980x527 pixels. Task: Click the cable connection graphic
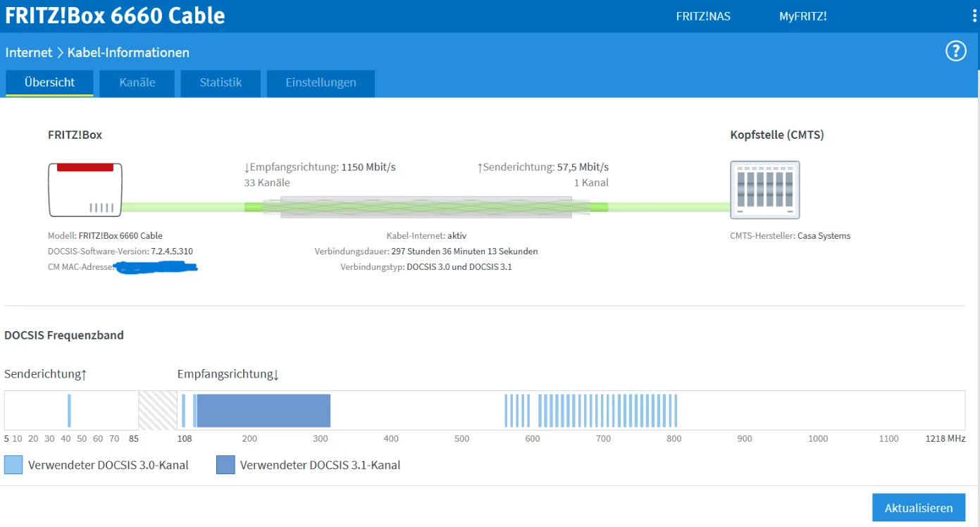(x=426, y=206)
